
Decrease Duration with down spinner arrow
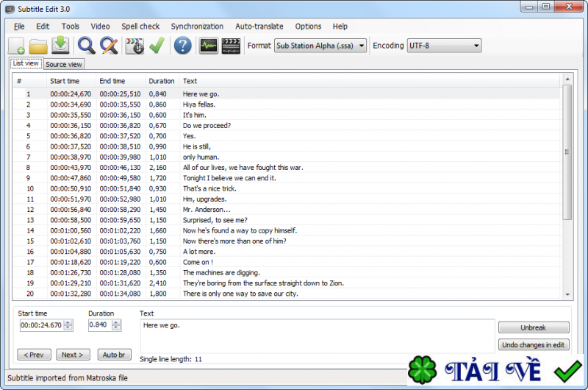(116, 327)
